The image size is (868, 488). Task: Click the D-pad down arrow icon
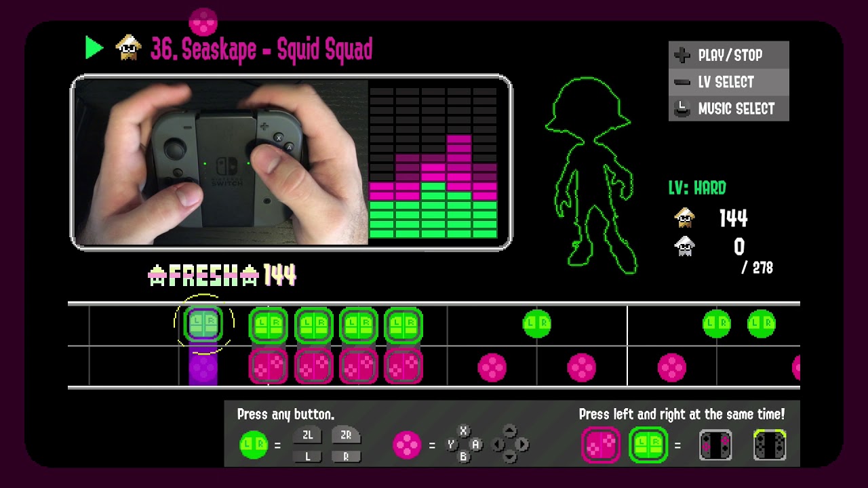(510, 457)
